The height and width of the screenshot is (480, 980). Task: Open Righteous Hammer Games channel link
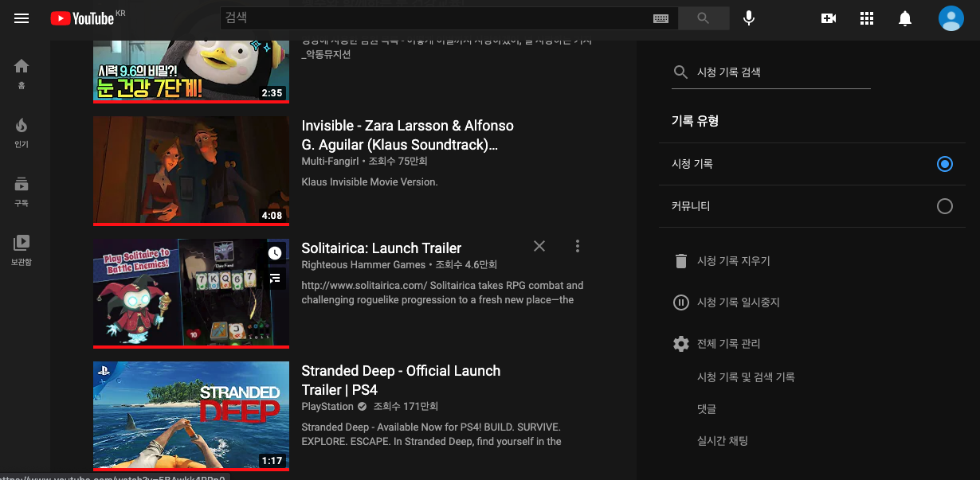[363, 265]
